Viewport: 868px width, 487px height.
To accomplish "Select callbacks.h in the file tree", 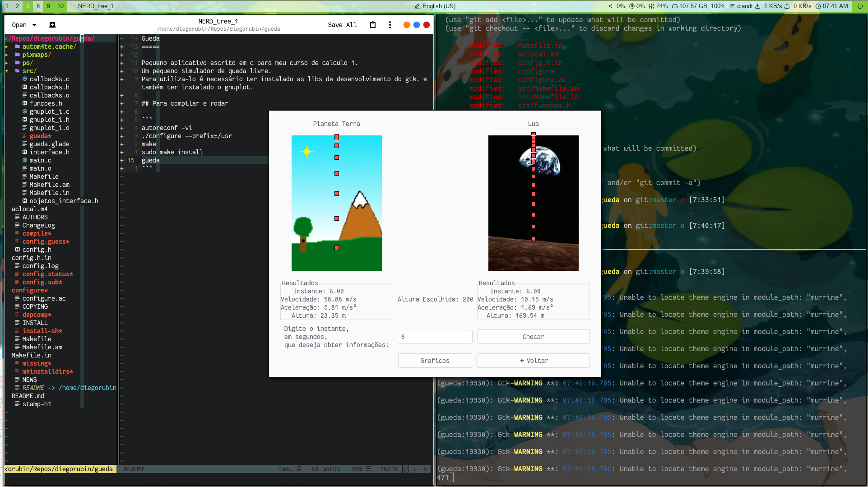I will pyautogui.click(x=49, y=87).
